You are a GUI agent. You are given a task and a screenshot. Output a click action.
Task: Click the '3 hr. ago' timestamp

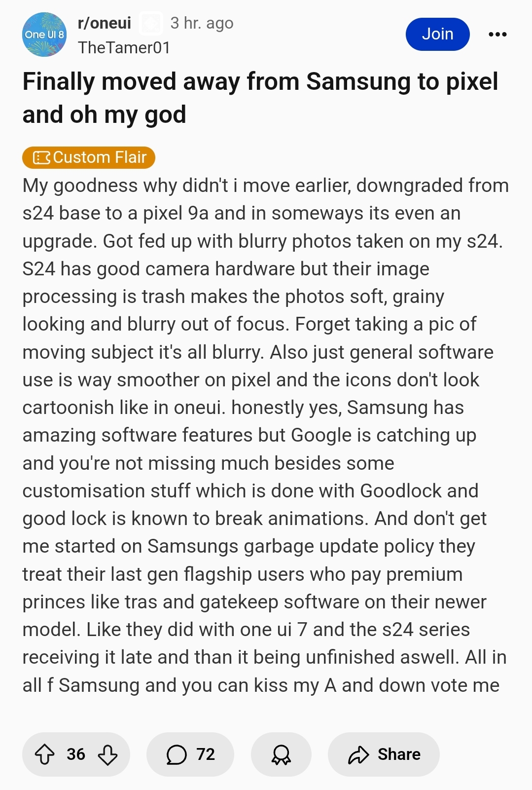202,23
